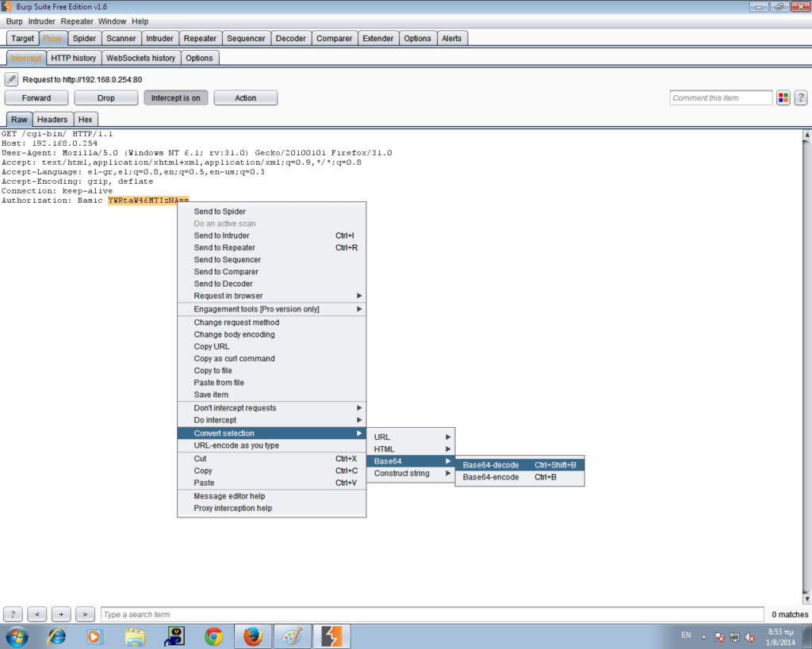This screenshot has width=812, height=649.
Task: Click Copy URL menu entry
Action: click(271, 346)
